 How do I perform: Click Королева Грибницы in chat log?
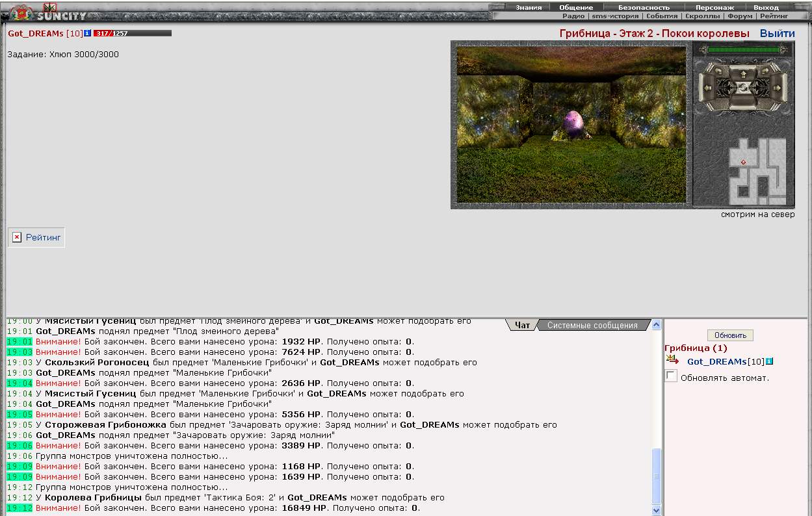point(93,498)
